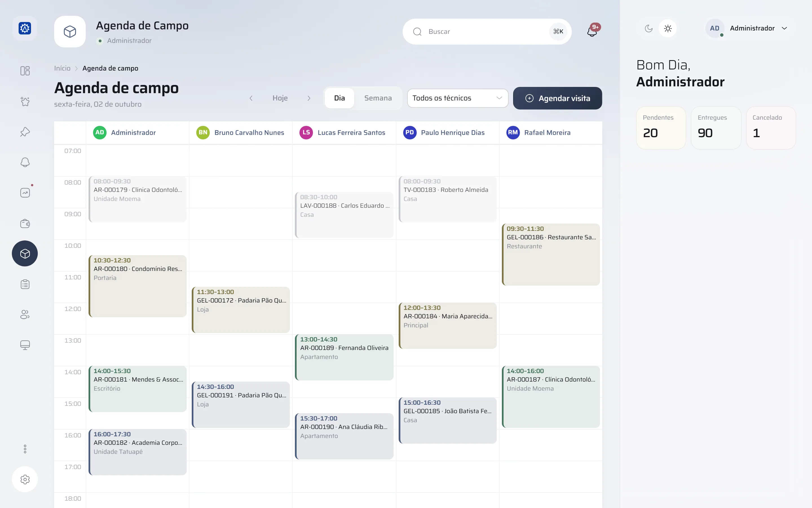812x508 pixels.
Task: Select the Semana view tab
Action: 378,98
